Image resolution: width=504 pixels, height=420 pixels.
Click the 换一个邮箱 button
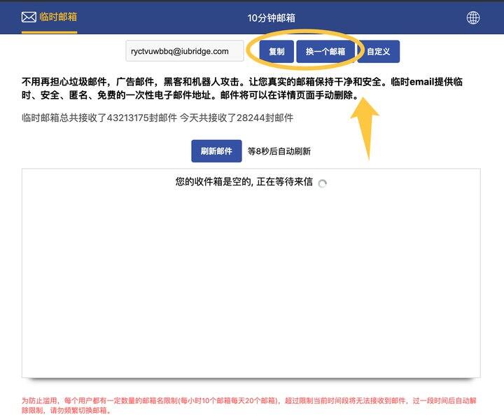point(325,51)
